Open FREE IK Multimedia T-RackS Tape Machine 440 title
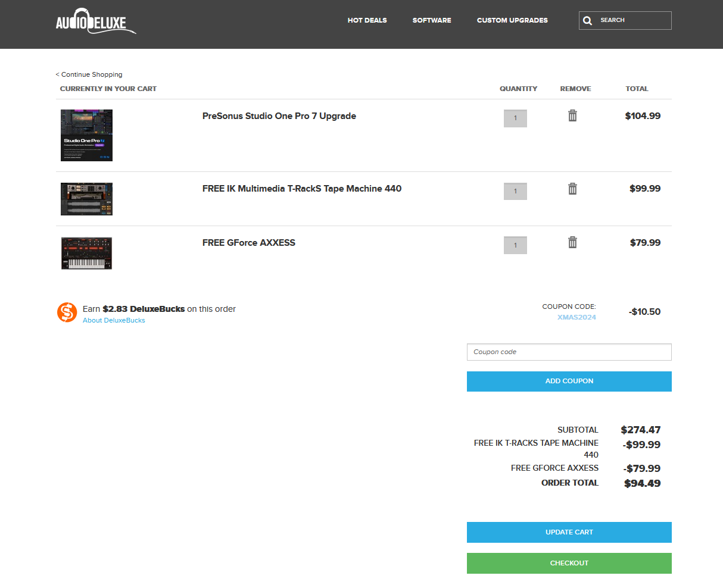The image size is (723, 588). click(x=302, y=189)
